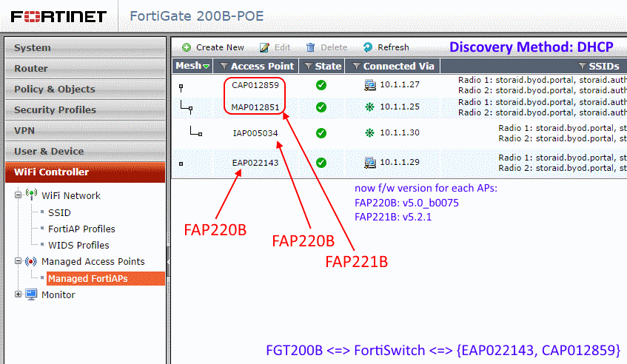627x364 pixels.
Task: Open the Router menu section
Action: coord(85,69)
